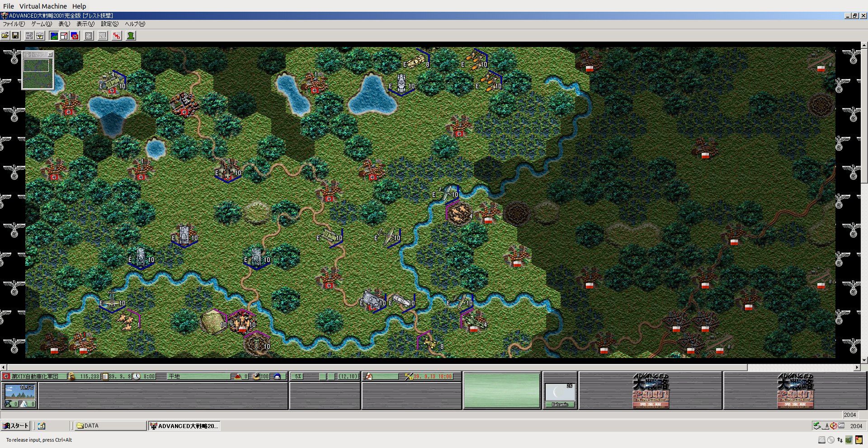Click the horizontal map scrollbar thumb
The height and width of the screenshot is (448, 868).
[x=377, y=368]
